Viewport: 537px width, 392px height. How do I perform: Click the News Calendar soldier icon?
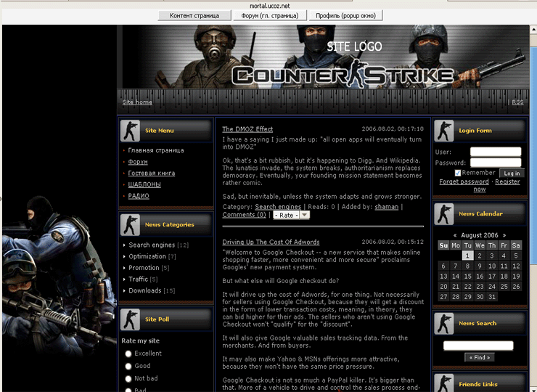click(444, 214)
